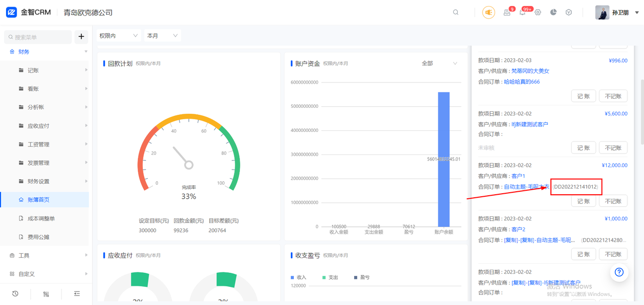Open the settings gear icon in header
644x305 pixels.
[538, 13]
